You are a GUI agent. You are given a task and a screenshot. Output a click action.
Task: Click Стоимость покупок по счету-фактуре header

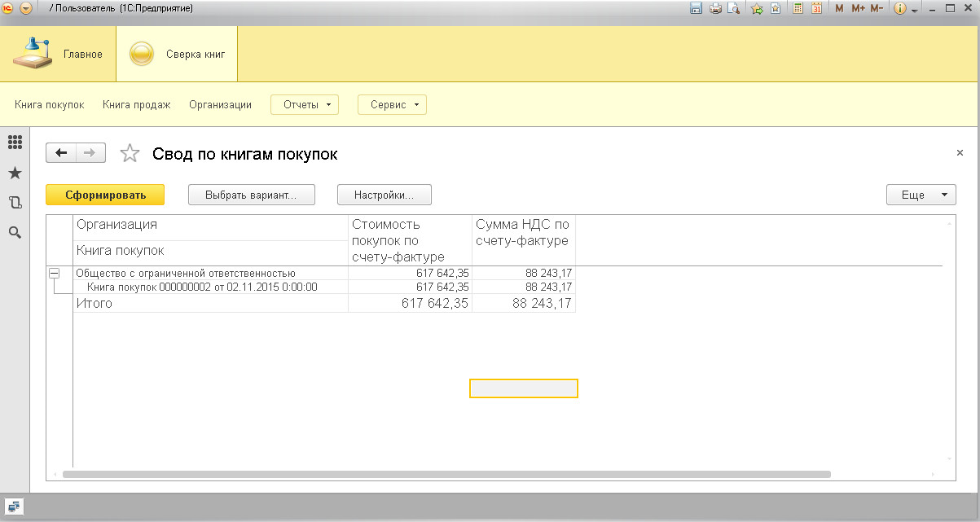click(x=410, y=240)
